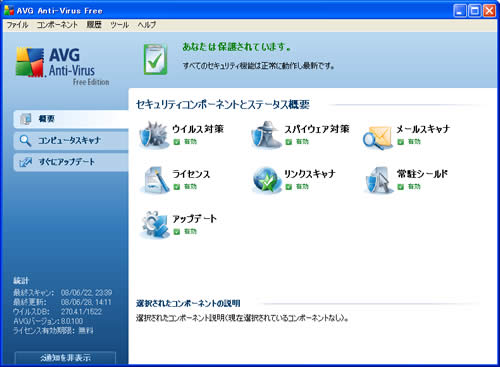Click the 最終スキャン statistics line

click(x=63, y=293)
